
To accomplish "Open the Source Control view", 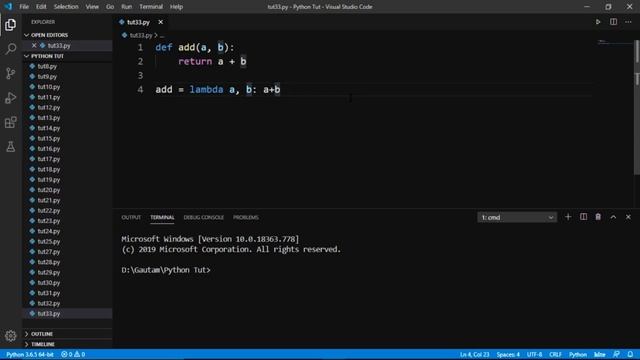I will [x=11, y=73].
